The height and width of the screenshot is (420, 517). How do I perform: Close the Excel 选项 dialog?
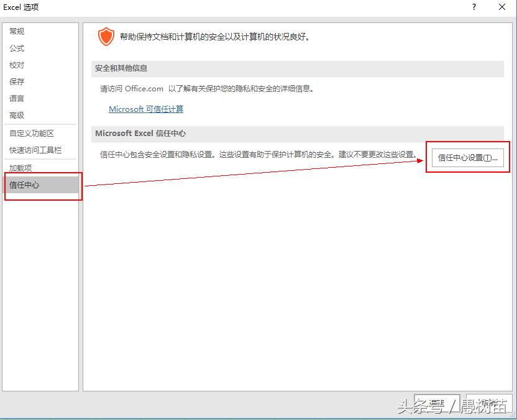click(x=503, y=7)
